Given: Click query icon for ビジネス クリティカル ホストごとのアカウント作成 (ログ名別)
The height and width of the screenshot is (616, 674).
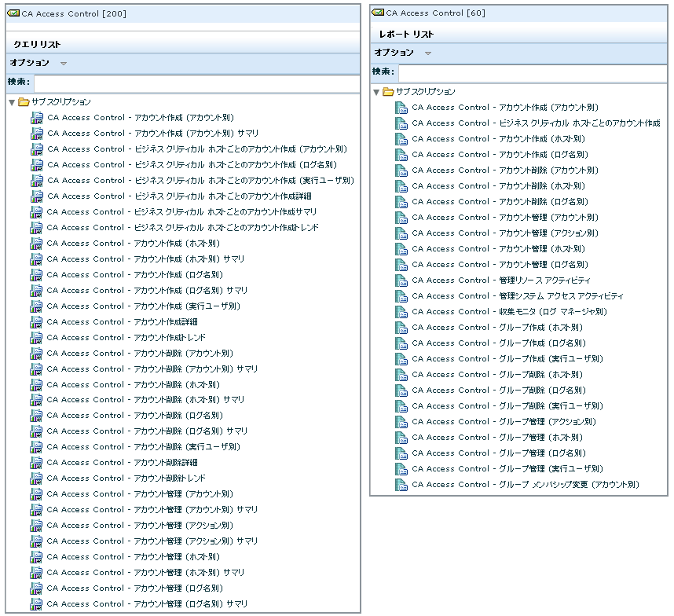Looking at the screenshot, I should [37, 165].
